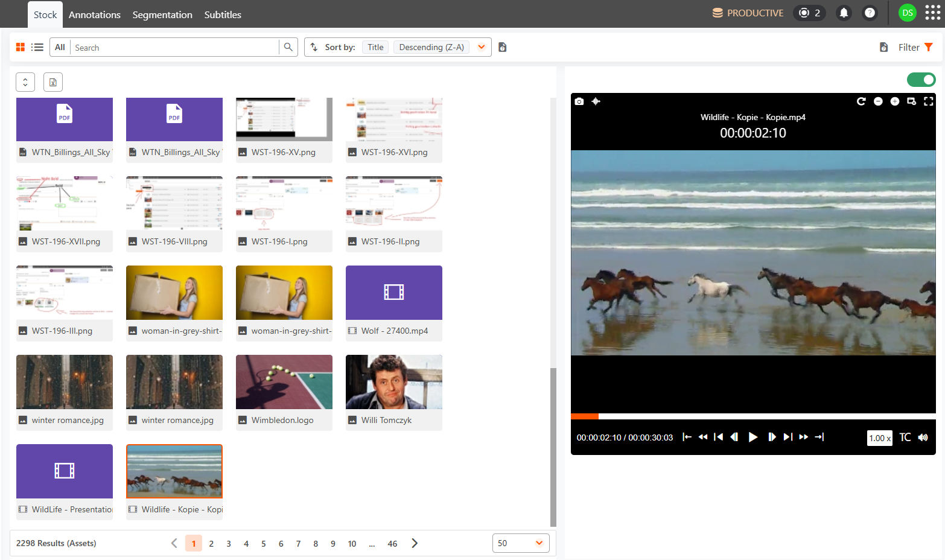Screen dimensions: 945x560
Task: Select the WildLife - Presentation video asset
Action: [x=65, y=482]
